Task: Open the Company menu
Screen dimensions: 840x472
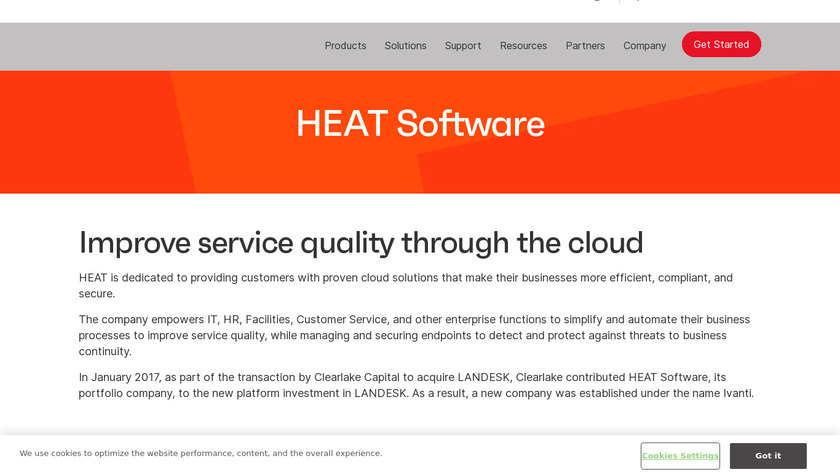Action: click(644, 46)
